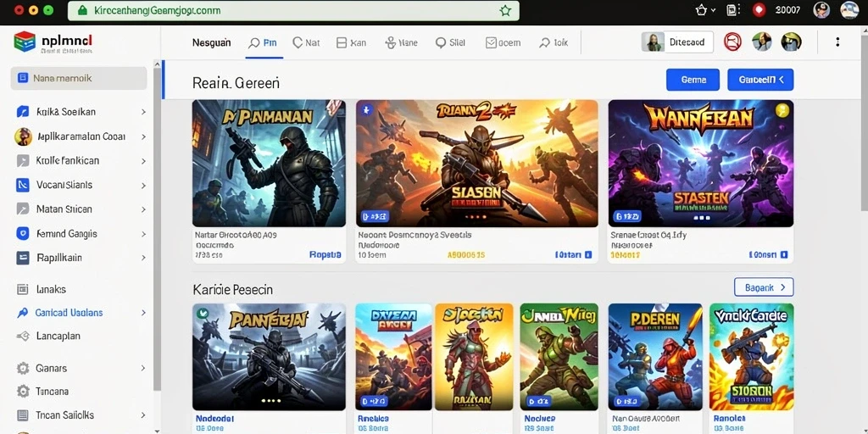
Task: Open the Nesguan tab
Action: [x=211, y=42]
